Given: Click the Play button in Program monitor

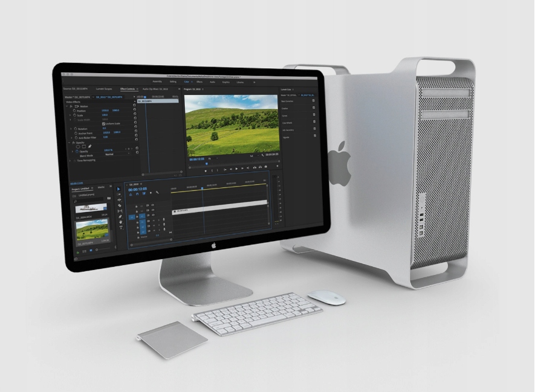Looking at the screenshot, I should point(236,169).
